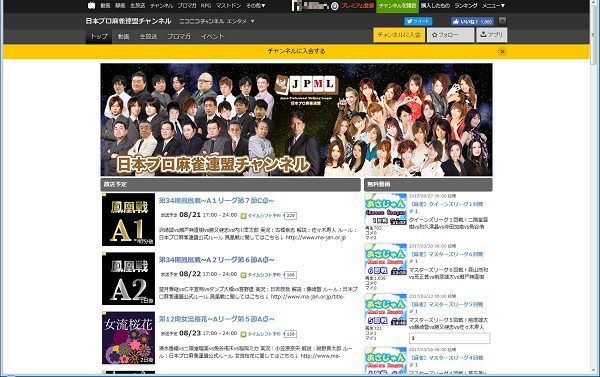Click the niconico TV logo icon
The height and width of the screenshot is (377, 600).
(x=91, y=5)
